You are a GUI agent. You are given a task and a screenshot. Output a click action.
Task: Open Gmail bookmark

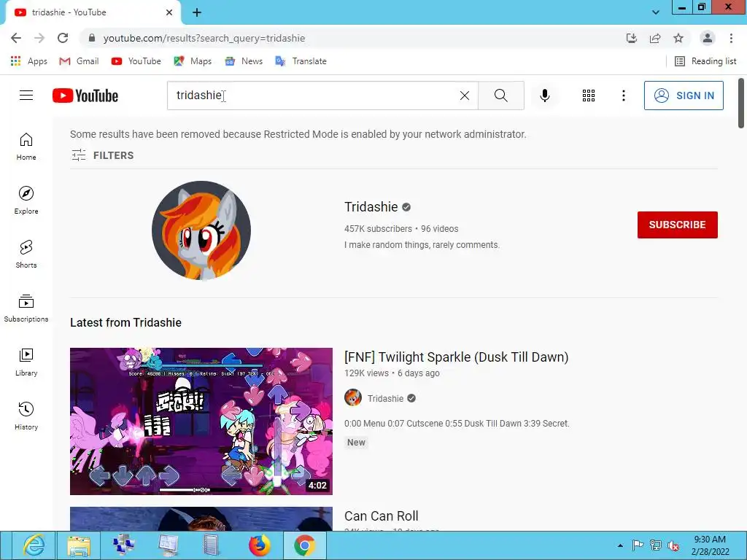coord(79,61)
